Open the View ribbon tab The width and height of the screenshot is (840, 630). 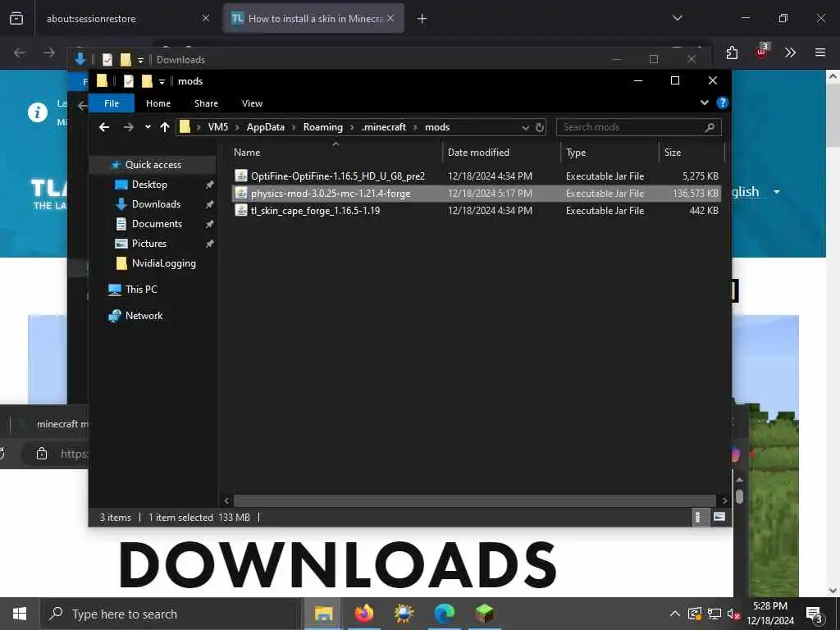pyautogui.click(x=253, y=103)
